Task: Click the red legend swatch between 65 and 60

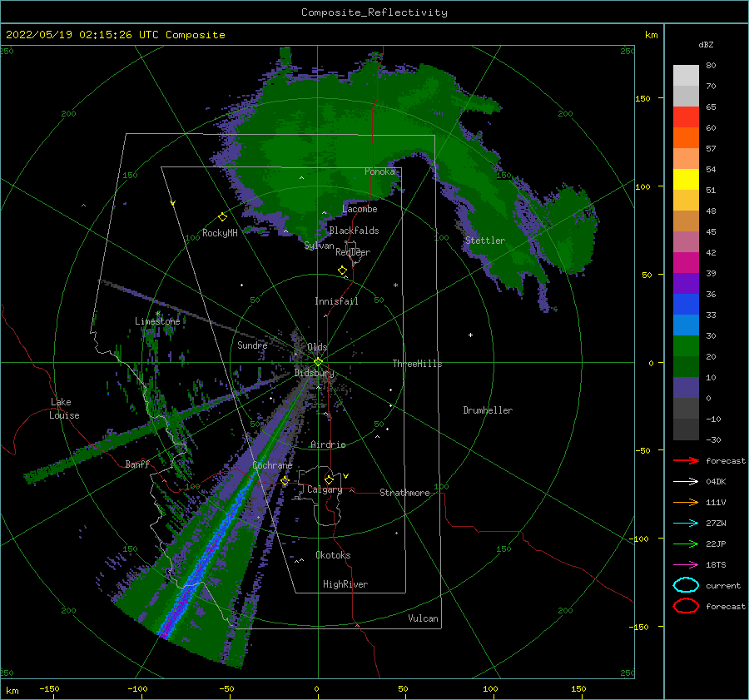Action: [x=686, y=117]
